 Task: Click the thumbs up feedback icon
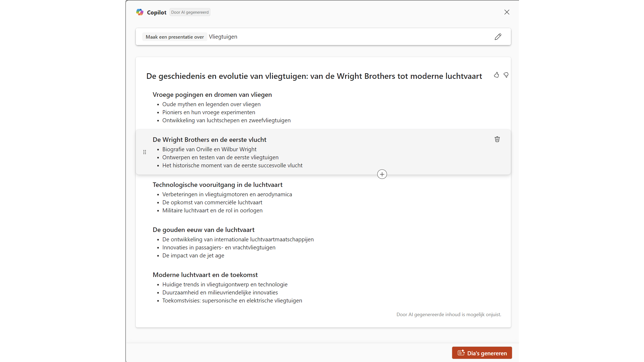496,75
